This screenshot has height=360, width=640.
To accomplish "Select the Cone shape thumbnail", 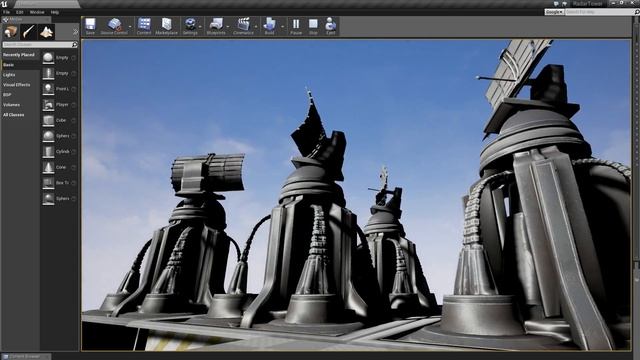I will [x=48, y=167].
